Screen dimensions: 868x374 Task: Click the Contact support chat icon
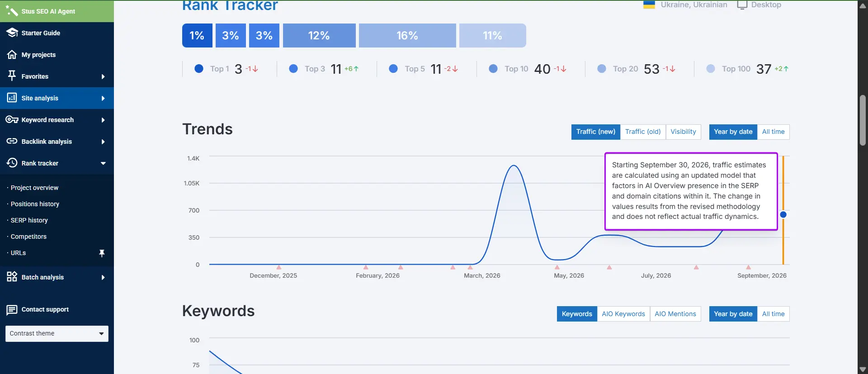(12, 310)
